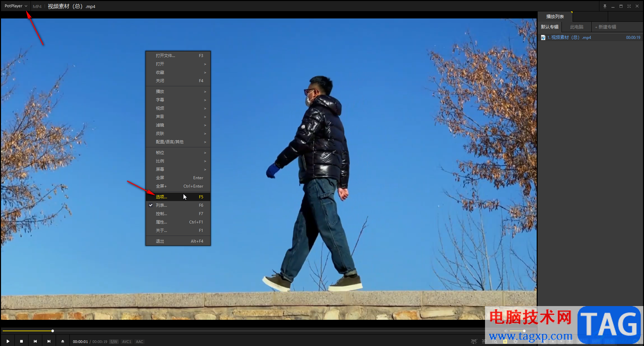Expand the 皮肤 submenu

coord(178,134)
